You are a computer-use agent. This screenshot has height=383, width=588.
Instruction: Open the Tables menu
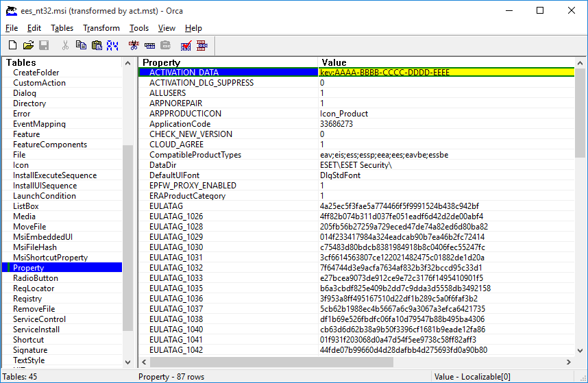pyautogui.click(x=62, y=28)
